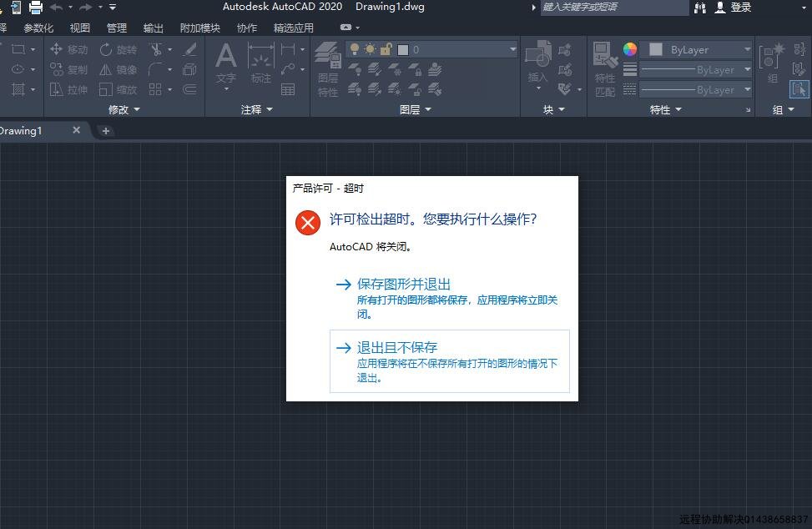
Task: Click the Print icon in quick access toolbar
Action: point(35,8)
